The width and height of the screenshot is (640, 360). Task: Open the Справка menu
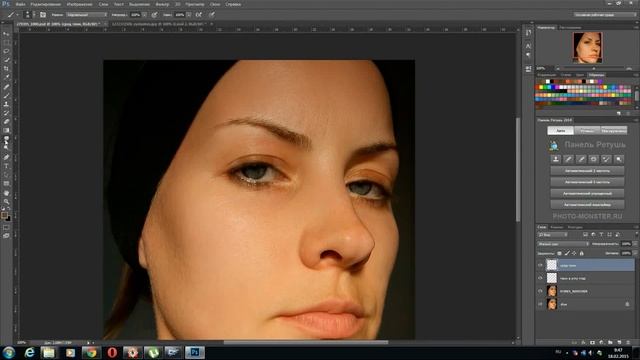tap(233, 4)
